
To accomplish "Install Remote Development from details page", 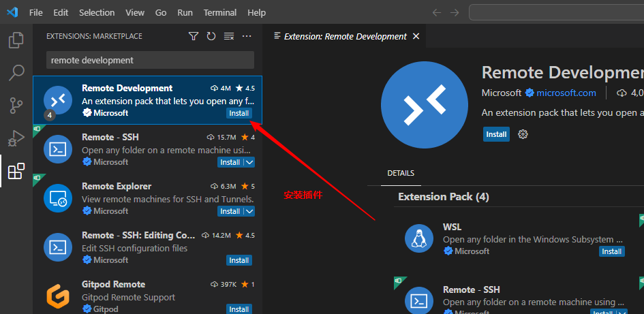I will point(496,134).
